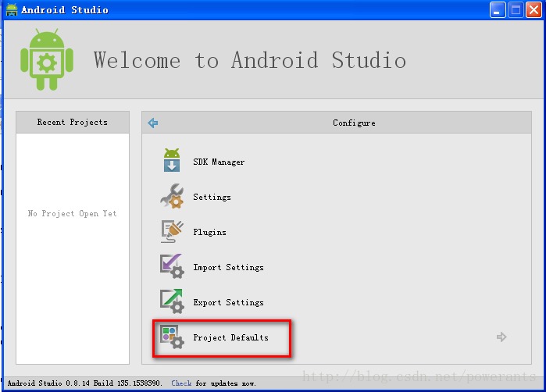Click the Export Settings arrow icon

coord(172,301)
